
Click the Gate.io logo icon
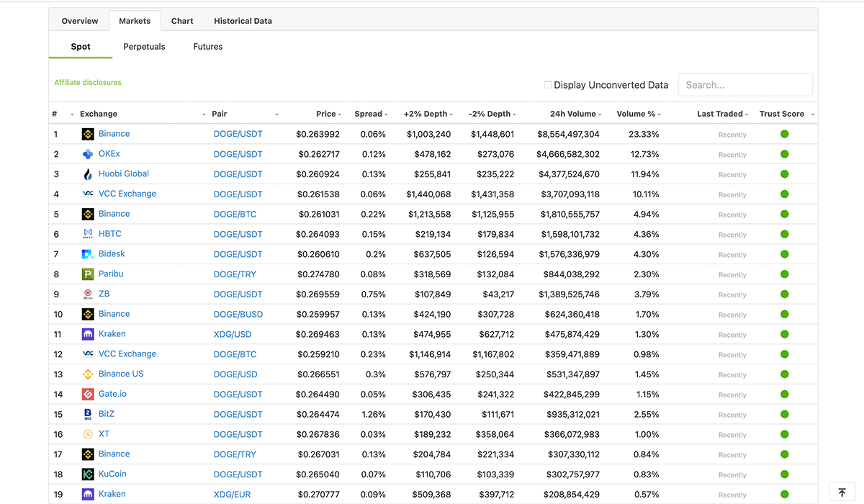(88, 394)
